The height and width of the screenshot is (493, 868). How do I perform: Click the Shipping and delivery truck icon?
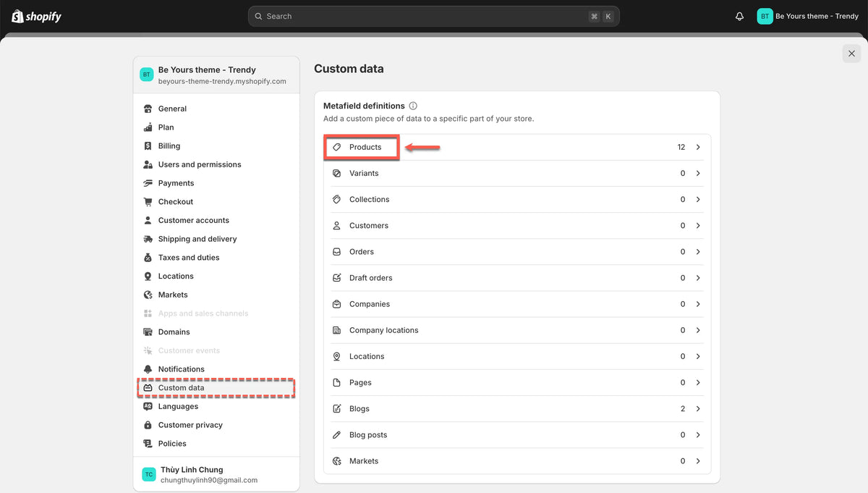point(148,239)
